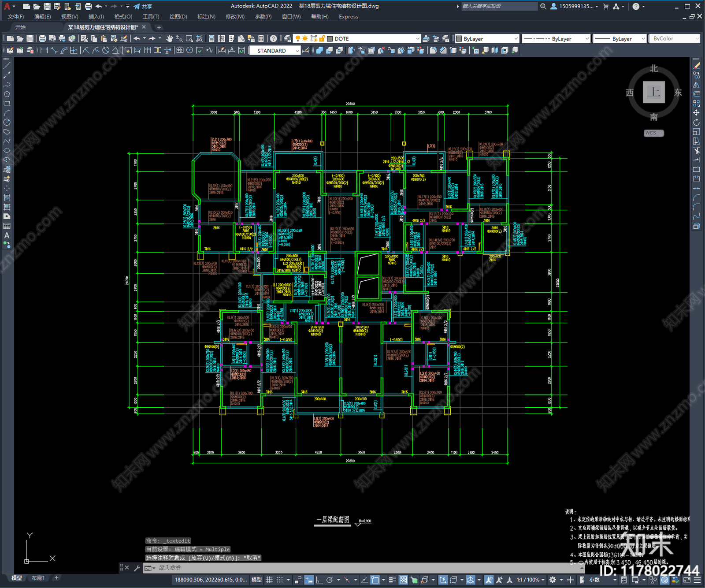The height and width of the screenshot is (588, 705).
Task: Open the Plot (print) tool in standard toolbar
Action: click(x=42, y=39)
